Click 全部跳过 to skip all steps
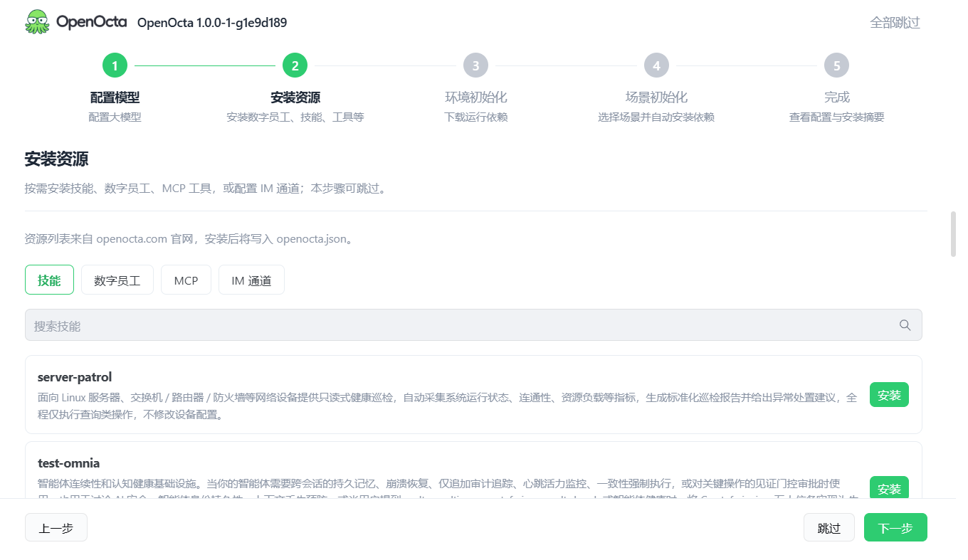This screenshot has height=560, width=968. [895, 23]
